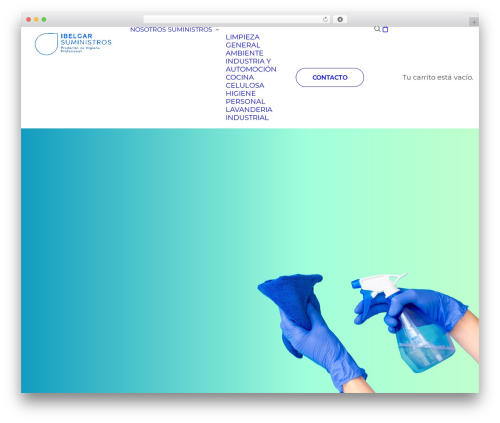Select Limpieza General submenu entry
The image size is (500, 423).
(x=243, y=41)
